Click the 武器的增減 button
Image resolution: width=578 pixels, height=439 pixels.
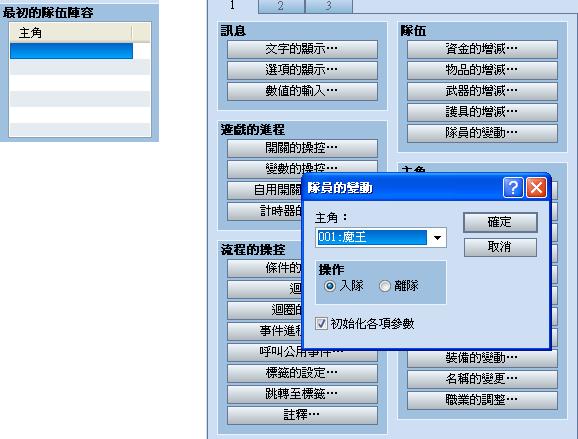482,91
